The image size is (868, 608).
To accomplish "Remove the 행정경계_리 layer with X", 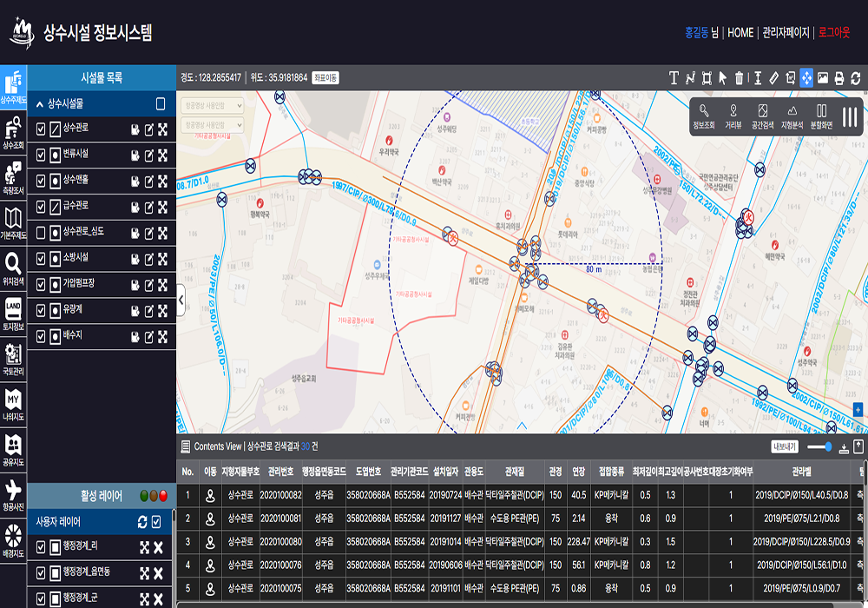I will 158,548.
